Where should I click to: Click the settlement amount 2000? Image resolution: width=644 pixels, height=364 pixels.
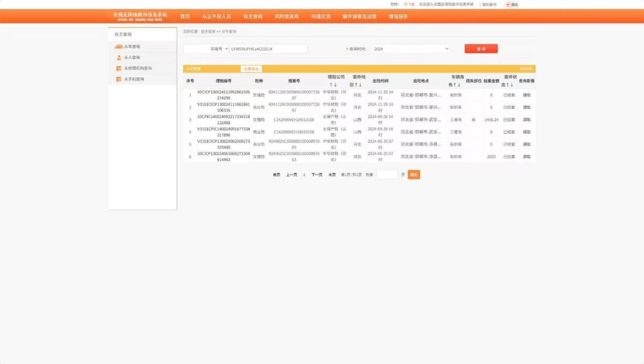[x=491, y=157]
